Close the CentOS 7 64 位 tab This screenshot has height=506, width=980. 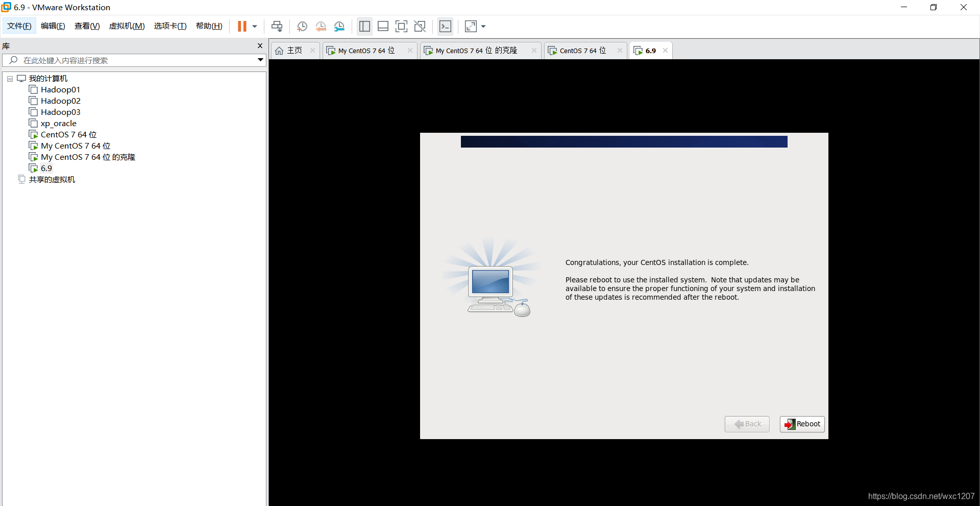tap(620, 51)
